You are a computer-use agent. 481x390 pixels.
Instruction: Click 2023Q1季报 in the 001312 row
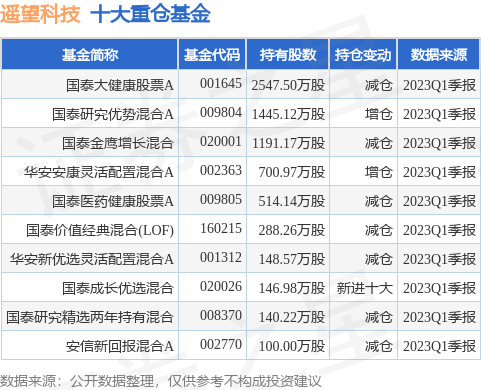coord(439,259)
